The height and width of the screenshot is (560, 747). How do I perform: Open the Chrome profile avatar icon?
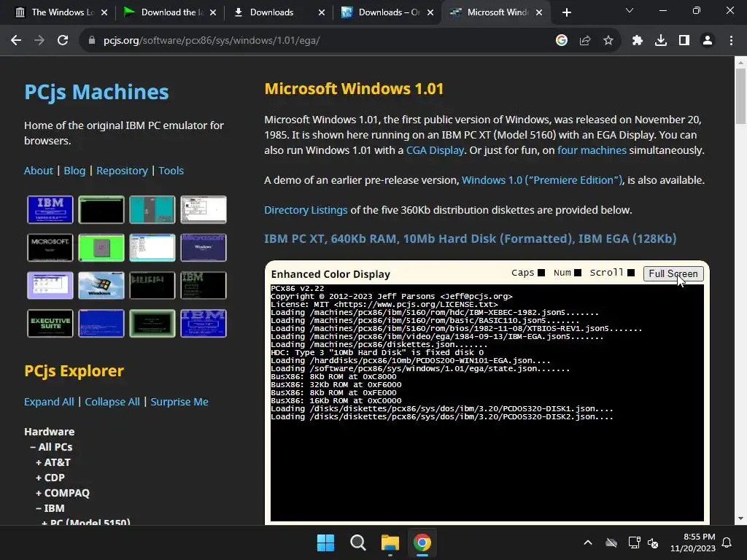point(708,41)
